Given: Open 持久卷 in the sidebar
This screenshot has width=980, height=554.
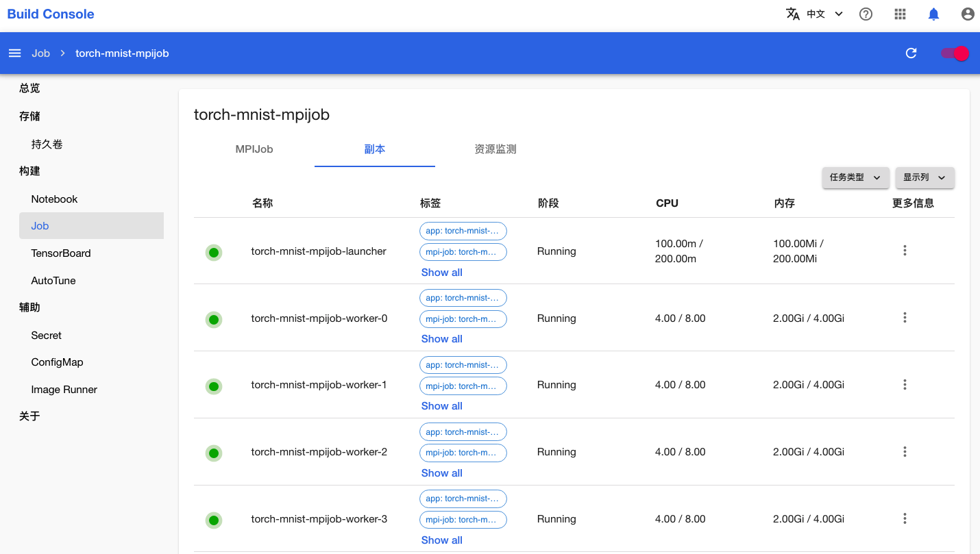Looking at the screenshot, I should pos(47,144).
